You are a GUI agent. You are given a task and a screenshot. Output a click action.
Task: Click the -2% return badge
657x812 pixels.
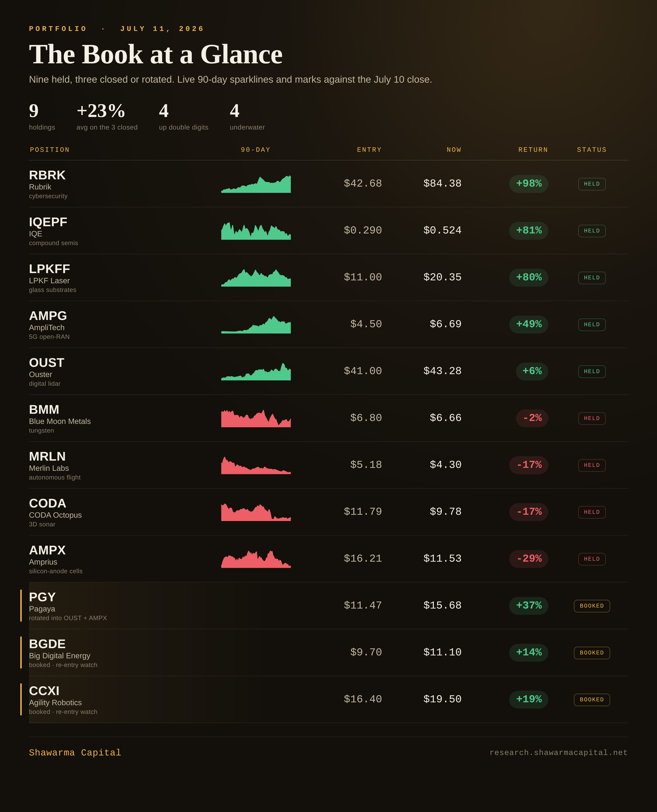pyautogui.click(x=532, y=419)
